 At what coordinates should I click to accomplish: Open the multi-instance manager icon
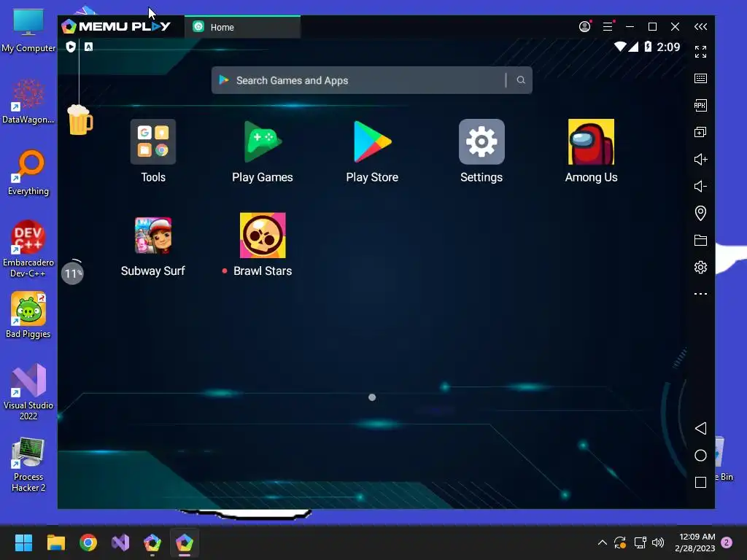coord(700,132)
